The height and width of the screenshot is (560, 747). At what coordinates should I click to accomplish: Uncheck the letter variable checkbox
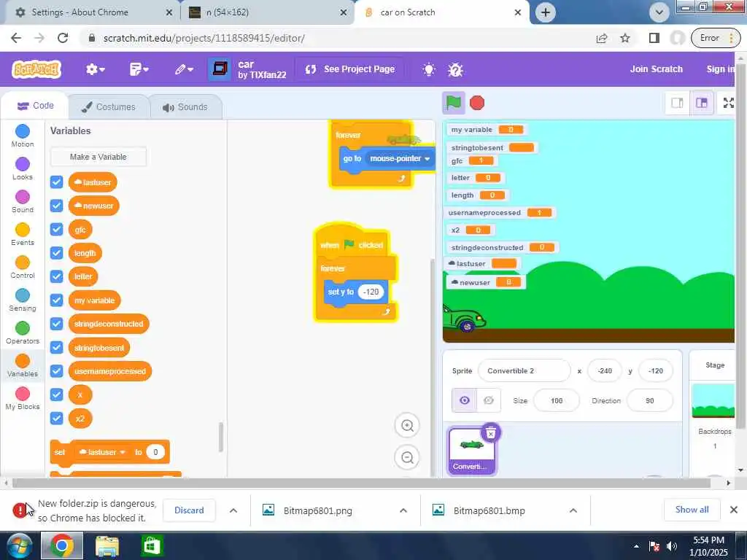coord(56,276)
